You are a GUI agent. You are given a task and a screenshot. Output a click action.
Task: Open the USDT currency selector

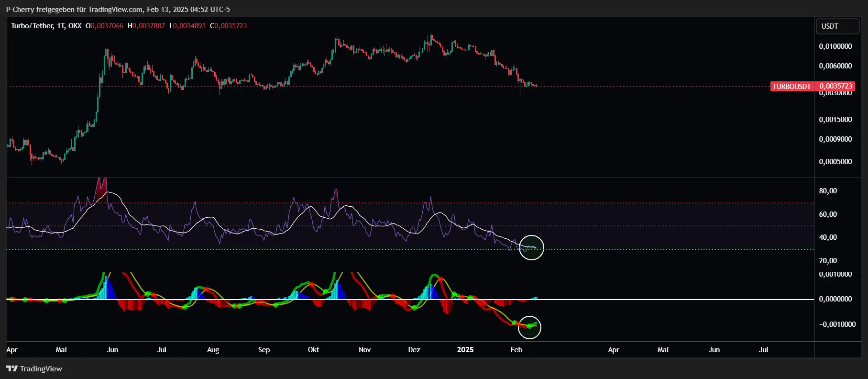(x=837, y=26)
